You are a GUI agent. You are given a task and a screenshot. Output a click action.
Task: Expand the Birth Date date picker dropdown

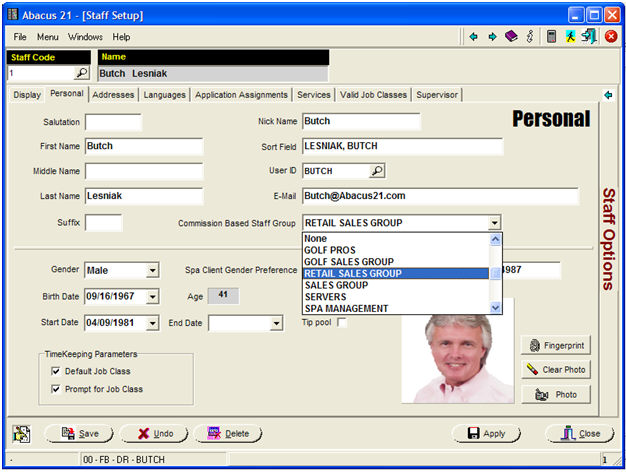(152, 296)
